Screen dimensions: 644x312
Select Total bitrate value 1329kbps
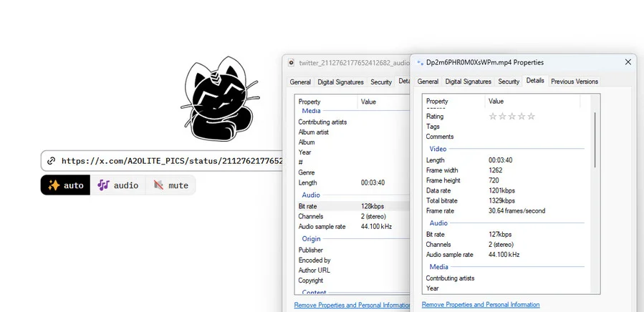[x=501, y=201]
